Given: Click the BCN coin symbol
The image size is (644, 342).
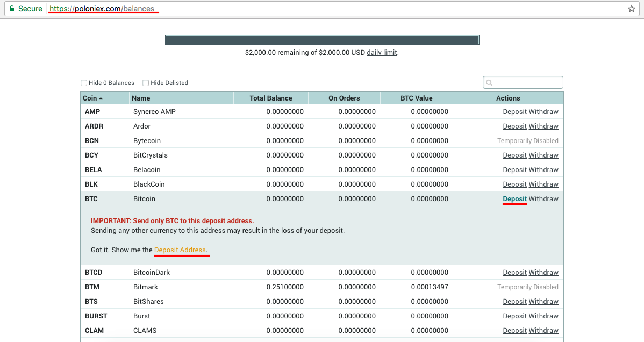Looking at the screenshot, I should 92,140.
